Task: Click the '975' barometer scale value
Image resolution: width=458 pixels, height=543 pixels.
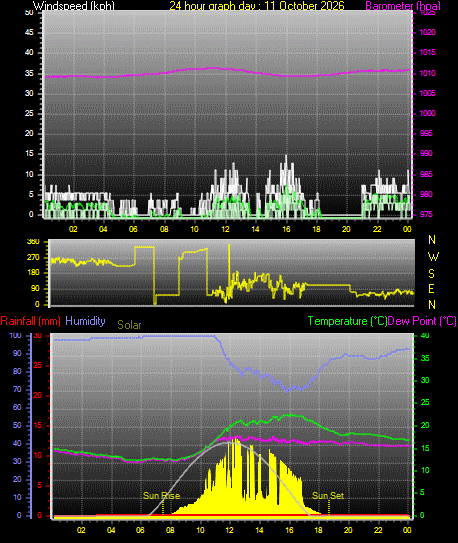Action: [426, 214]
